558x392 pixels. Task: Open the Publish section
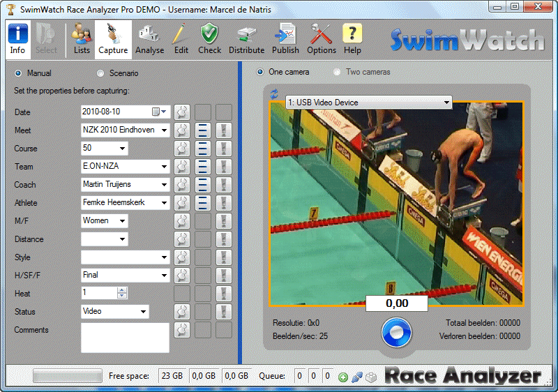pyautogui.click(x=285, y=39)
